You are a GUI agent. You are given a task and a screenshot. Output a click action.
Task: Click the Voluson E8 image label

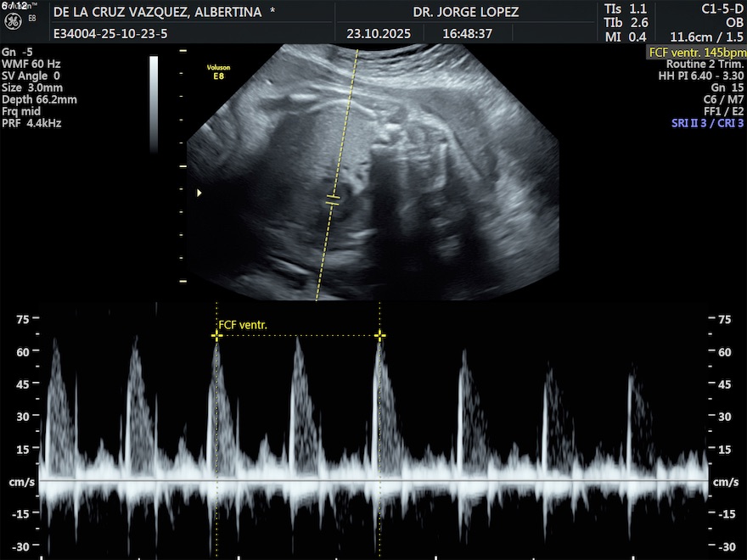coord(218,70)
